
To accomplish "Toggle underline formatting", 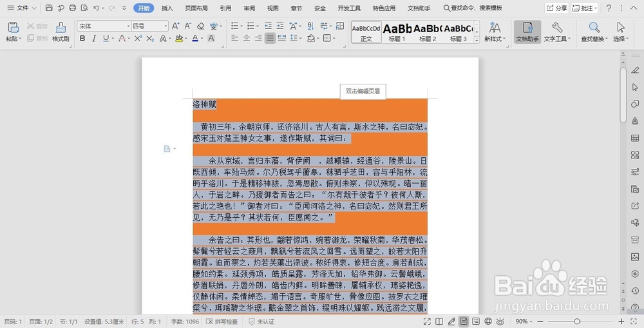I will [106, 38].
